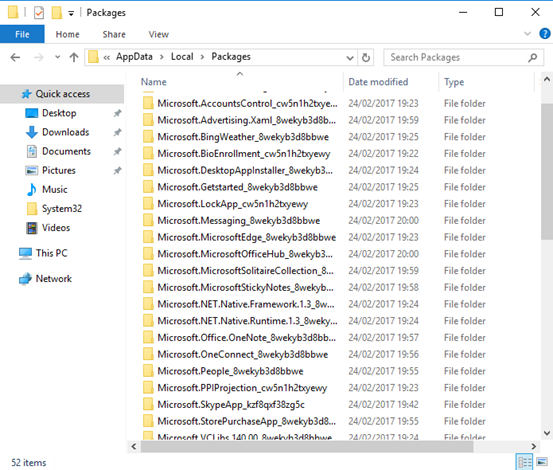553x470 pixels.
Task: Click the Properties icon in quick access toolbar
Action: click(x=39, y=13)
